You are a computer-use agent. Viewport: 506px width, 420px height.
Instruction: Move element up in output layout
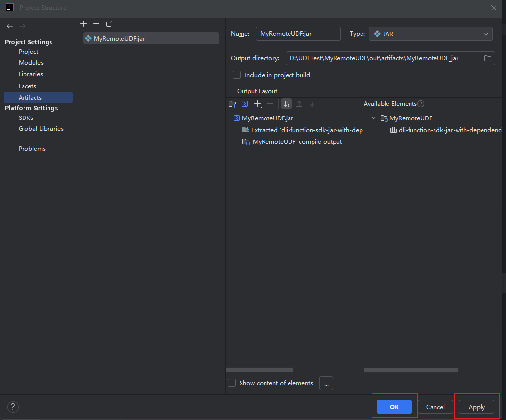(x=299, y=104)
